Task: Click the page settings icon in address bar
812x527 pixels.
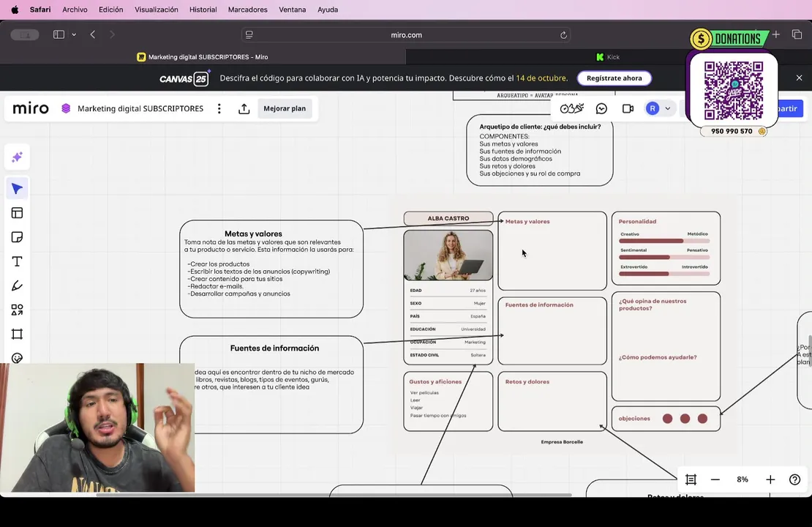Action: [x=249, y=34]
